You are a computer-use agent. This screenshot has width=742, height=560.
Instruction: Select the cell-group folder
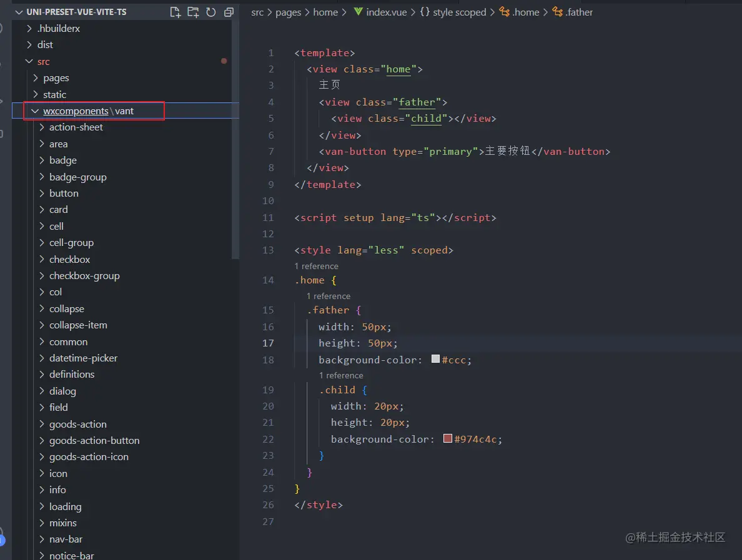[71, 243]
